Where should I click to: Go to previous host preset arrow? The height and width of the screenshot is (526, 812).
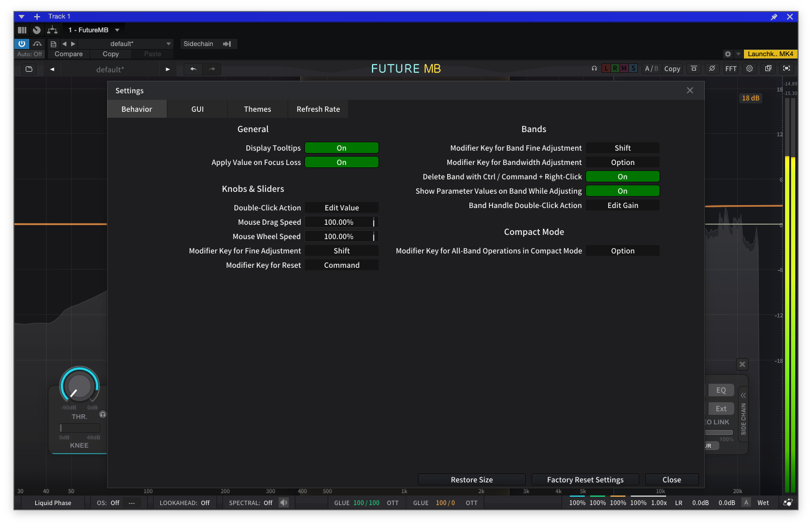65,44
